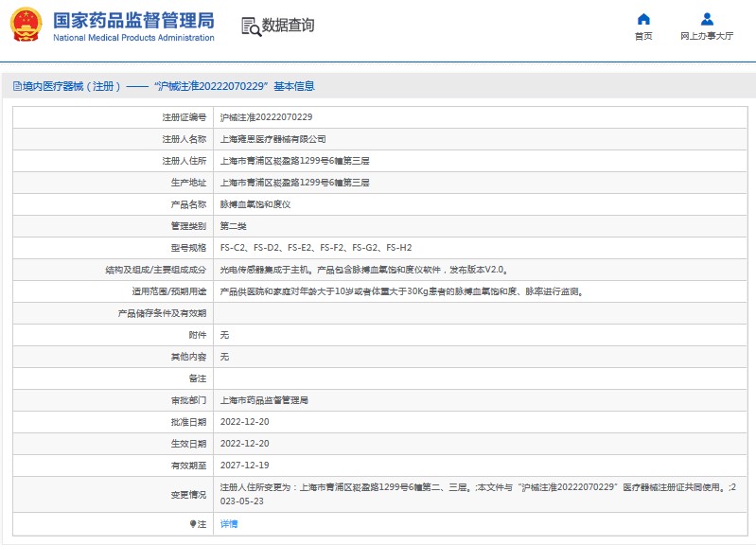
Task: Click the 备注 label
Action: click(197, 378)
